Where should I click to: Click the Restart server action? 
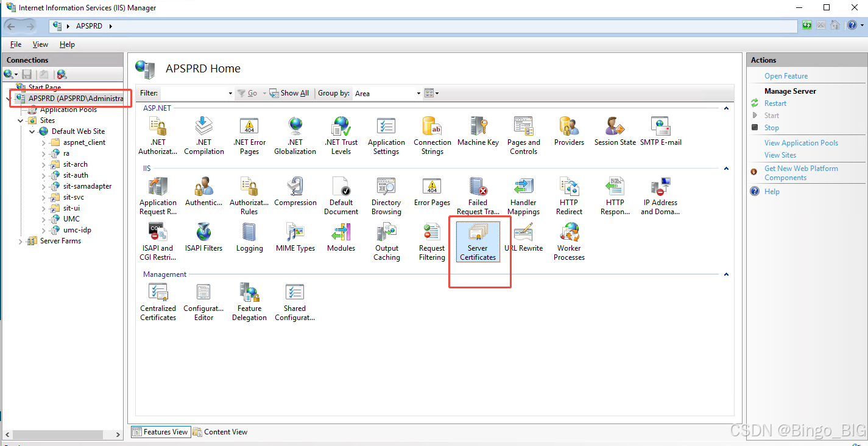coord(775,103)
